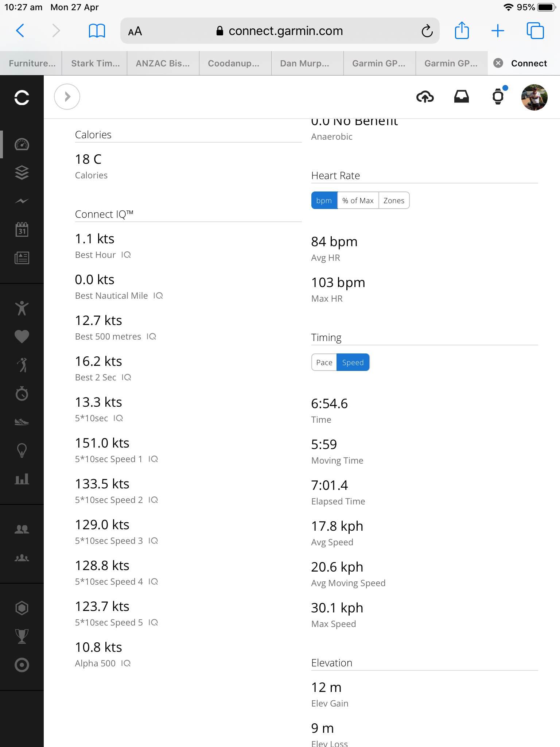Open Safari's AA reader view menu
560x747 pixels.
(135, 31)
